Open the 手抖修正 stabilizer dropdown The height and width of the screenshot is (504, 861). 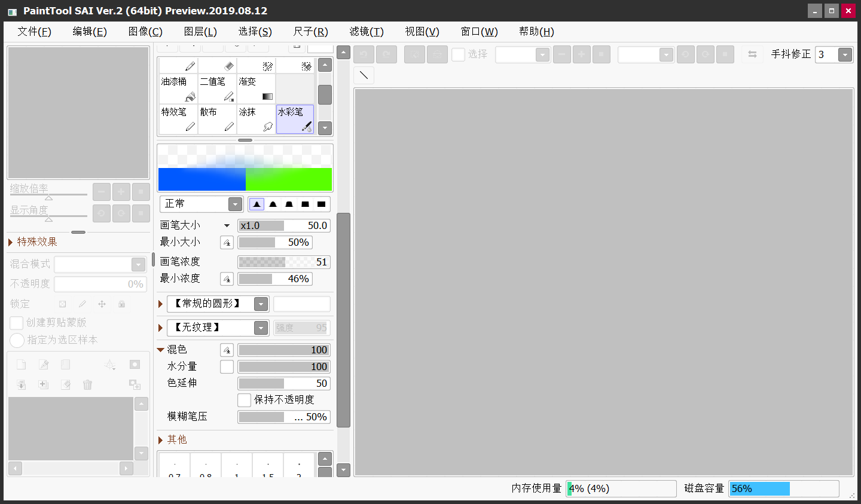coord(845,54)
